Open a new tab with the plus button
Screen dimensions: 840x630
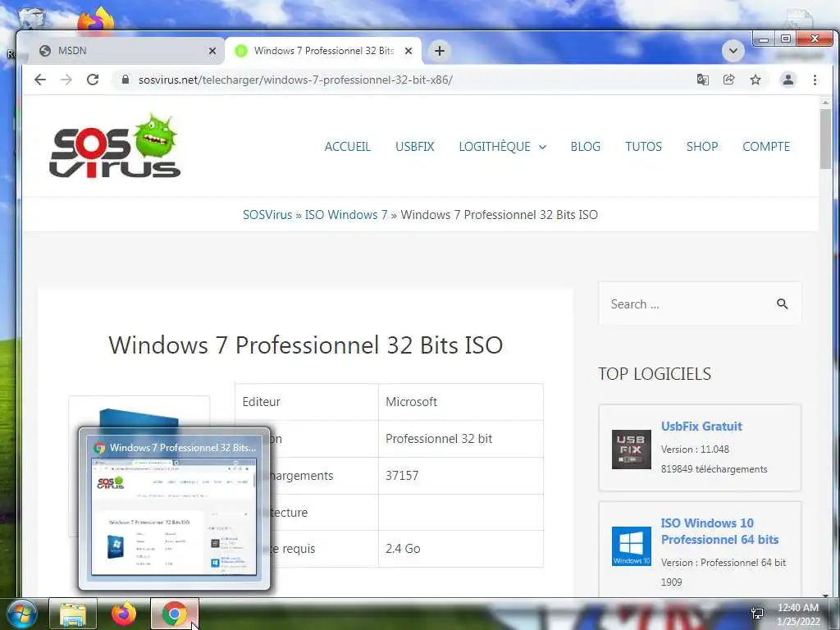[440, 51]
